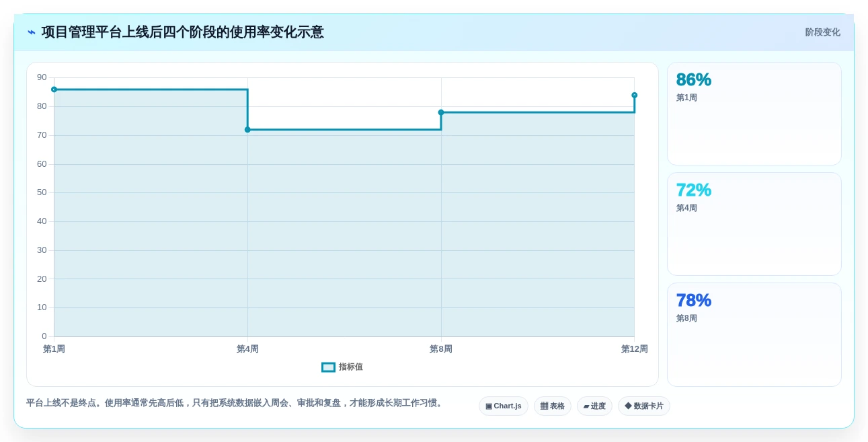The height and width of the screenshot is (442, 868).
Task: Select the 表格 tag chip
Action: click(553, 406)
